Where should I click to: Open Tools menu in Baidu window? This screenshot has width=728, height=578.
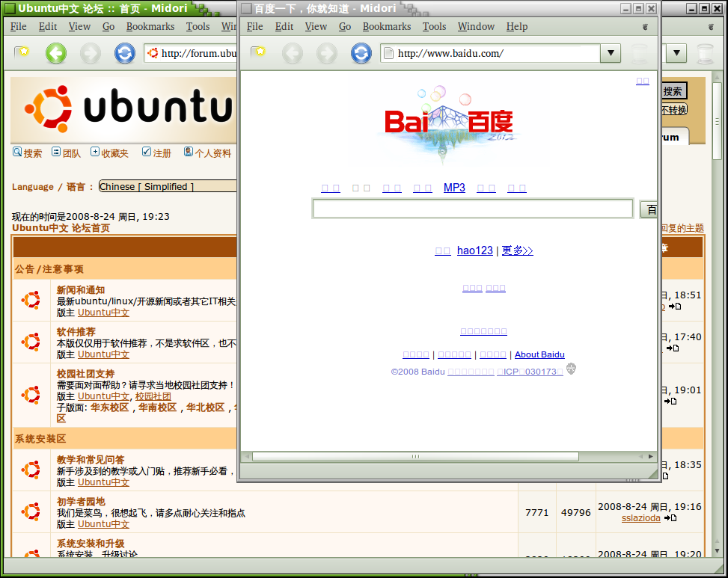point(434,27)
